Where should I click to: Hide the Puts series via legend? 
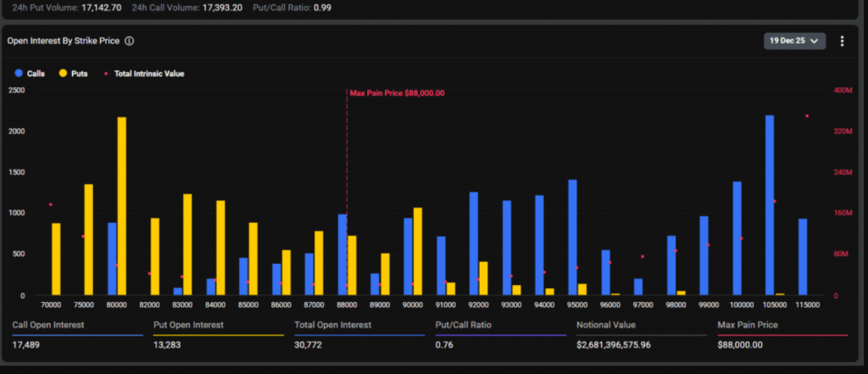[73, 74]
